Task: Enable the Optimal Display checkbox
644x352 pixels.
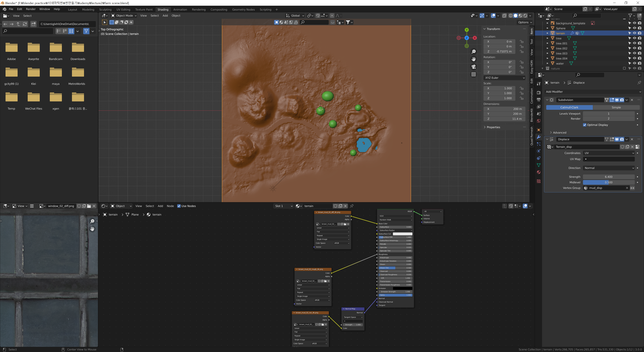Action: (x=584, y=125)
